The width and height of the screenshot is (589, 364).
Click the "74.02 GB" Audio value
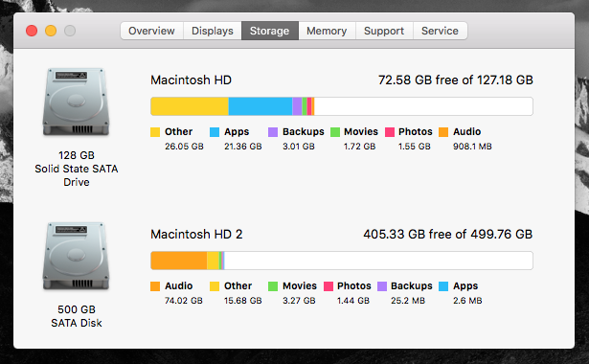coord(184,301)
